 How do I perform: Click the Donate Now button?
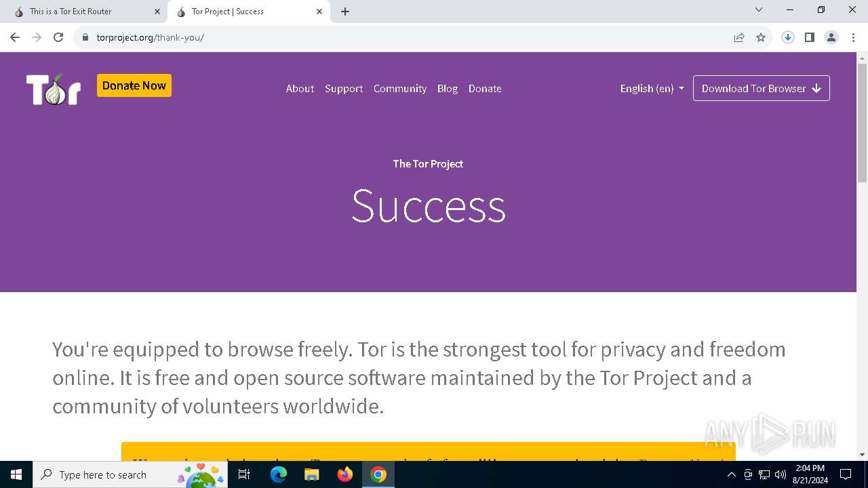click(x=134, y=85)
